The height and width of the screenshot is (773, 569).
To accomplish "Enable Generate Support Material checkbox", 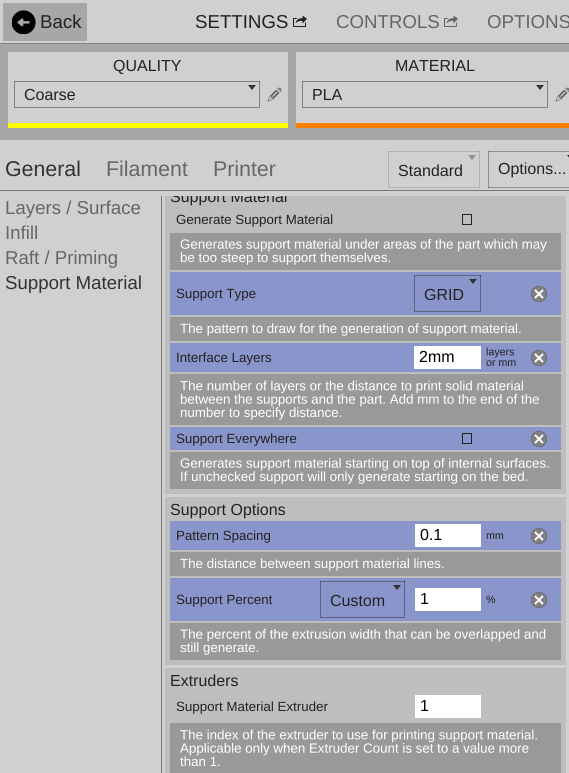I will click(467, 219).
